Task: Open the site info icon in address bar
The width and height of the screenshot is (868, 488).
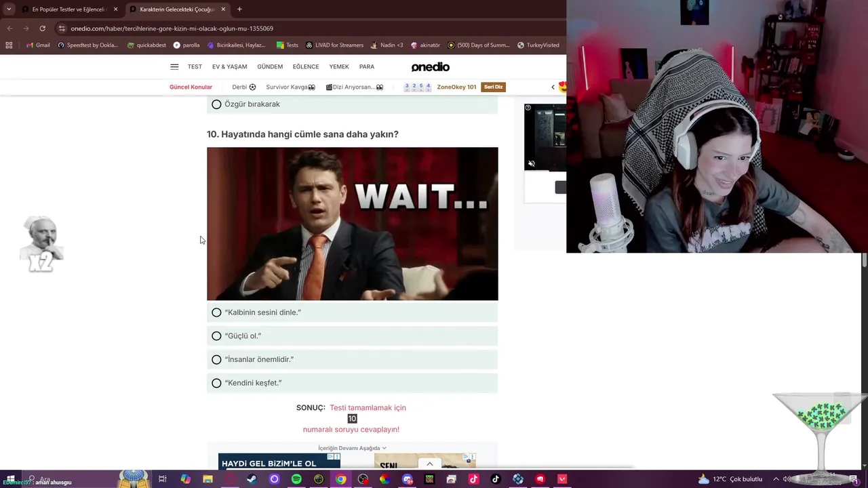Action: (x=62, y=28)
